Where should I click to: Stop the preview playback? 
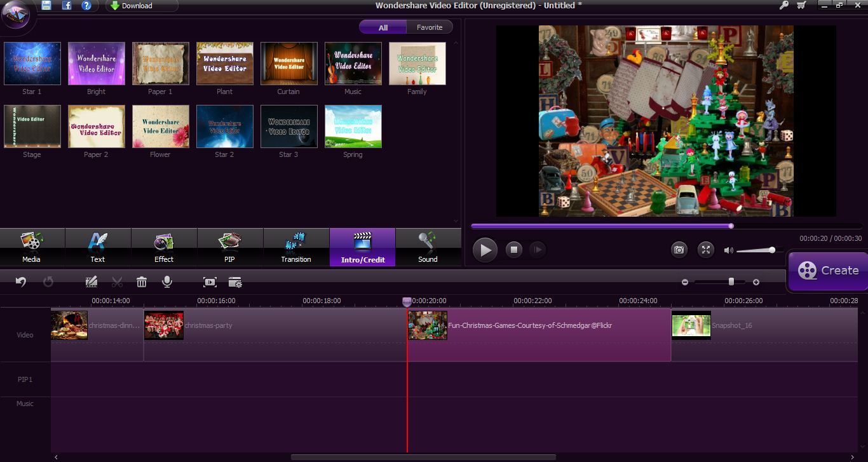tap(514, 250)
